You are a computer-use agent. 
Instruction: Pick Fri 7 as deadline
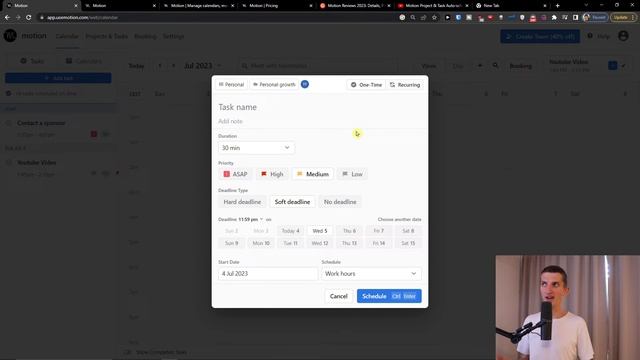pyautogui.click(x=378, y=231)
